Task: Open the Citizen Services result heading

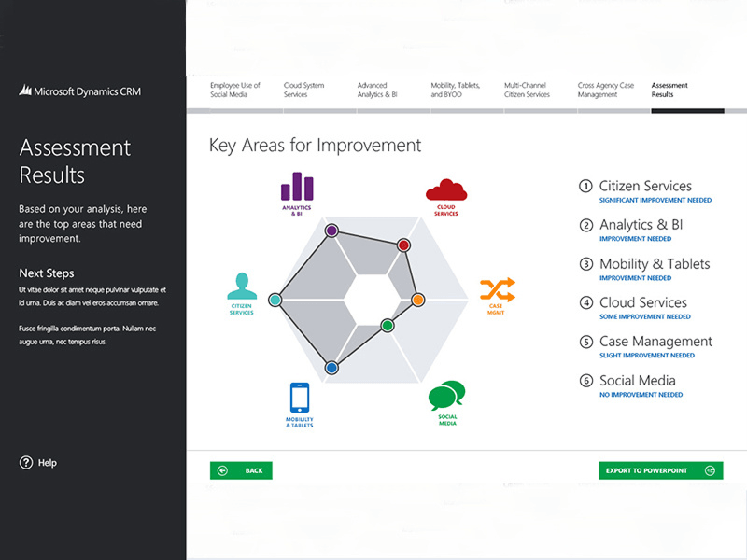Action: pyautogui.click(x=645, y=186)
